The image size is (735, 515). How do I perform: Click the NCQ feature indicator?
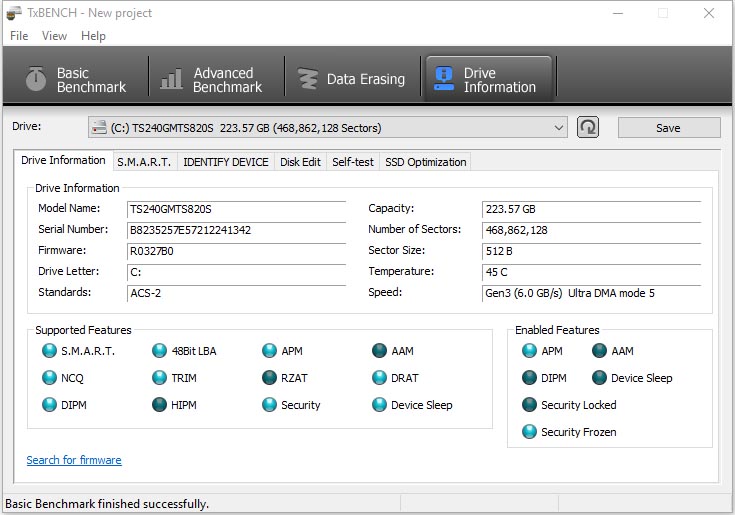pyautogui.click(x=49, y=377)
